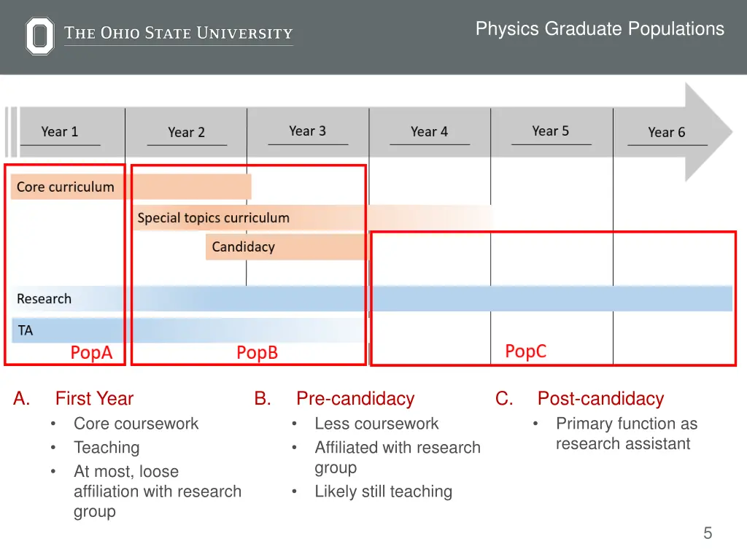Select 'At most, loose affiliation' bullet text
Screen dimensions: 747x560
click(158, 491)
